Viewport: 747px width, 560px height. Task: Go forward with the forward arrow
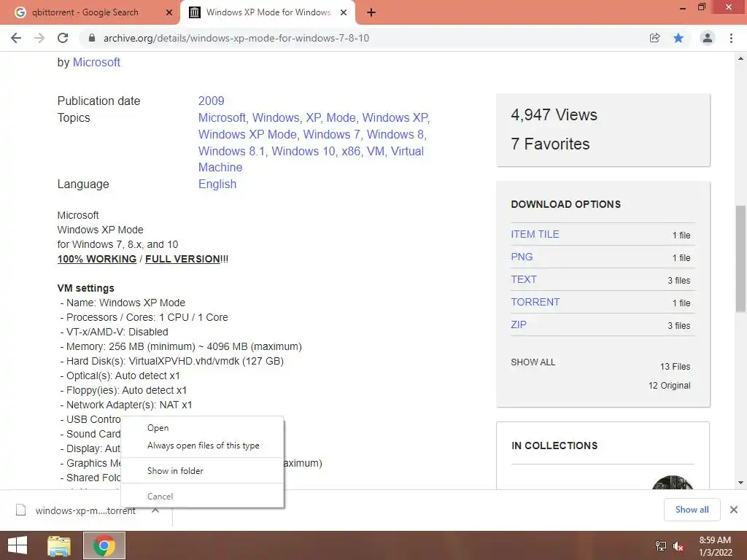point(39,38)
